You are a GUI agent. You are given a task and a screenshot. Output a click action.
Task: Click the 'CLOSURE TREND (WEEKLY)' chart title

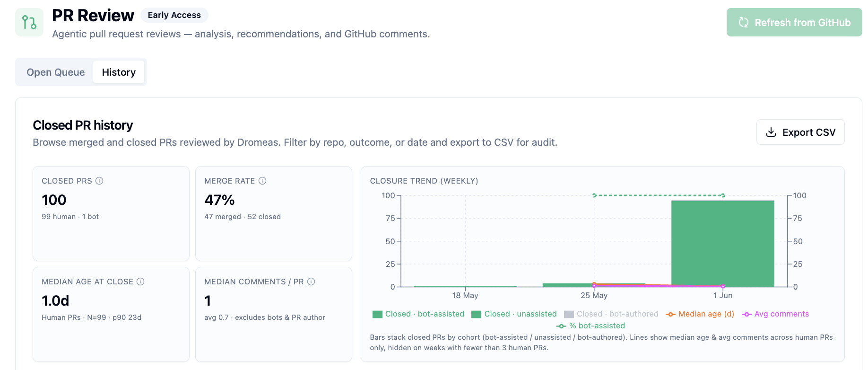[x=424, y=181]
